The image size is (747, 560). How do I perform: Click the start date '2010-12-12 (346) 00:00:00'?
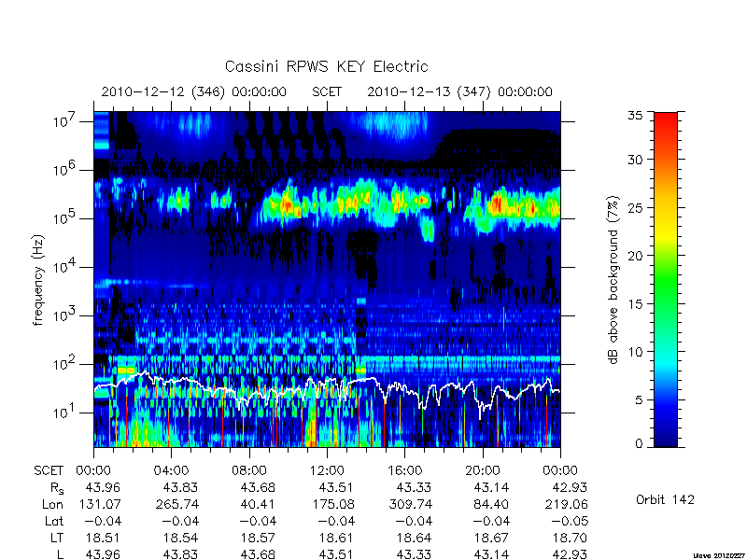pyautogui.click(x=194, y=91)
